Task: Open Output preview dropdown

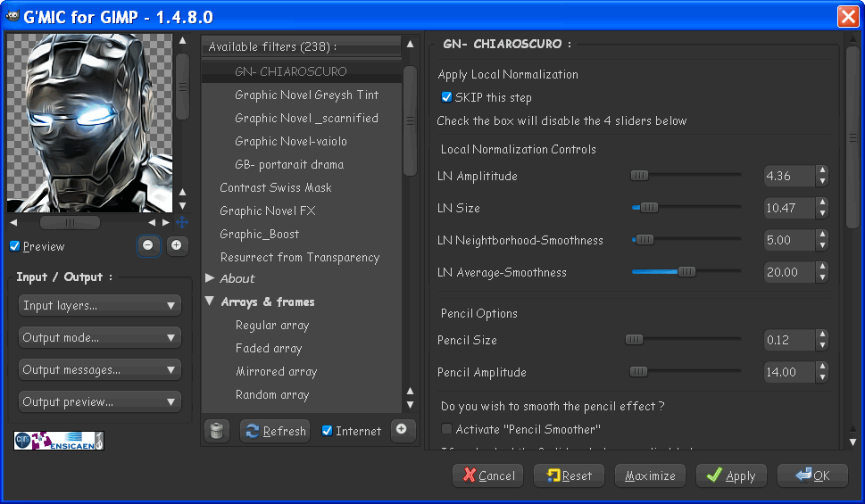Action: click(x=100, y=401)
